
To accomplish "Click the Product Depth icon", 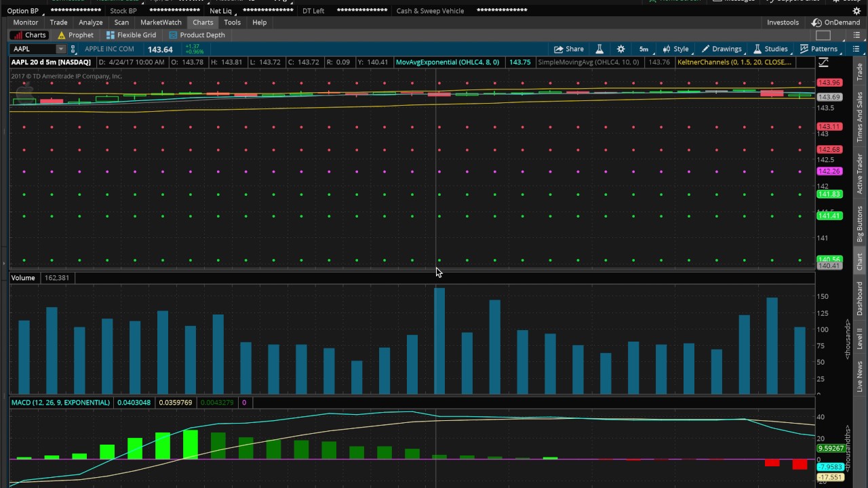I will (174, 35).
